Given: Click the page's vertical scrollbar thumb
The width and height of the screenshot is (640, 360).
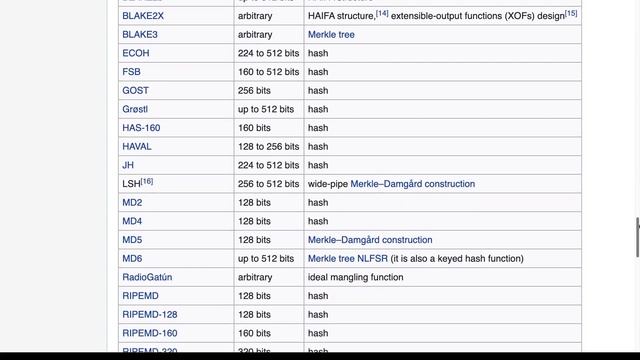Looking at the screenshot, I should [x=638, y=238].
